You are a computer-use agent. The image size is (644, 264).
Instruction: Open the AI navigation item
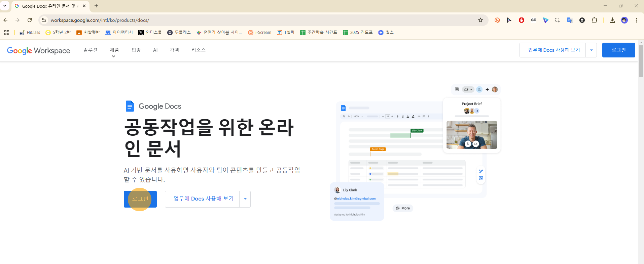click(155, 50)
